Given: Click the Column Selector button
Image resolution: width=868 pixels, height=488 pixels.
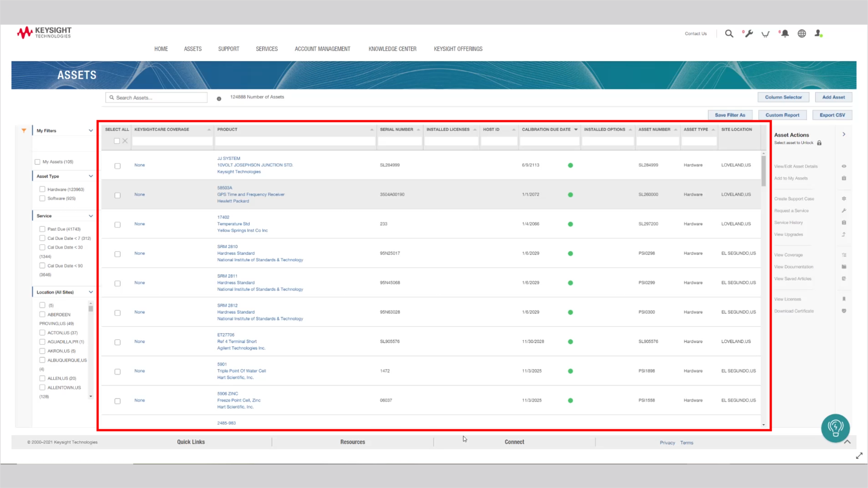Looking at the screenshot, I should click(783, 97).
